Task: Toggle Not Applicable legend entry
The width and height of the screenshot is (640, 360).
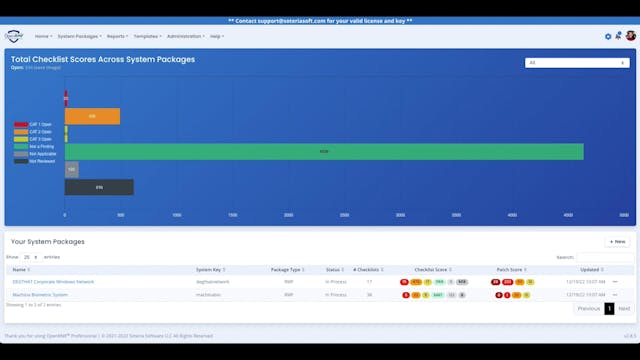Action: 35,154
